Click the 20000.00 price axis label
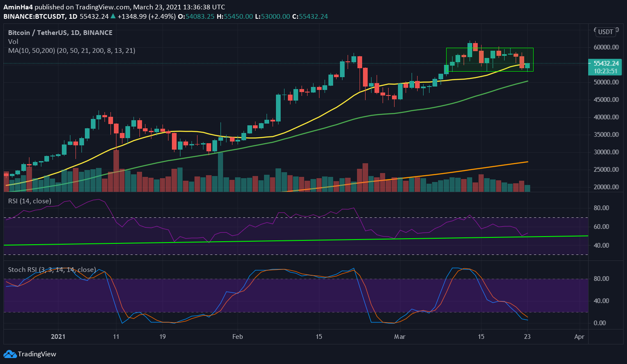The width and height of the screenshot is (627, 364). pos(606,187)
